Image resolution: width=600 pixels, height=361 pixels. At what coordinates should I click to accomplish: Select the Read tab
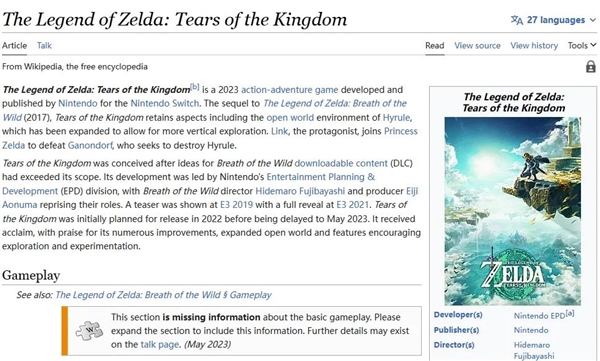pos(435,46)
